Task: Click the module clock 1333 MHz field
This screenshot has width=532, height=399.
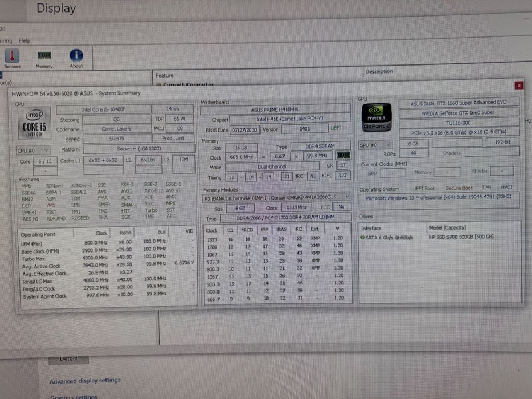Action: 297,207
